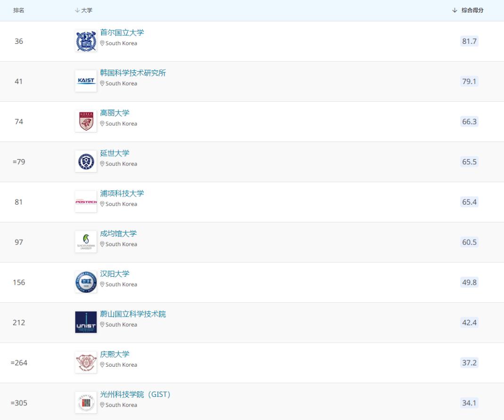Viewport: 504px width, 420px height.
Task: Click rank value =264
Action: click(19, 363)
